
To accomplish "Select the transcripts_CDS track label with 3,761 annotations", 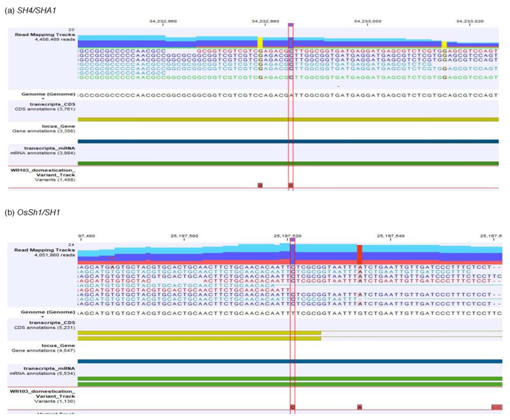I will point(52,104).
